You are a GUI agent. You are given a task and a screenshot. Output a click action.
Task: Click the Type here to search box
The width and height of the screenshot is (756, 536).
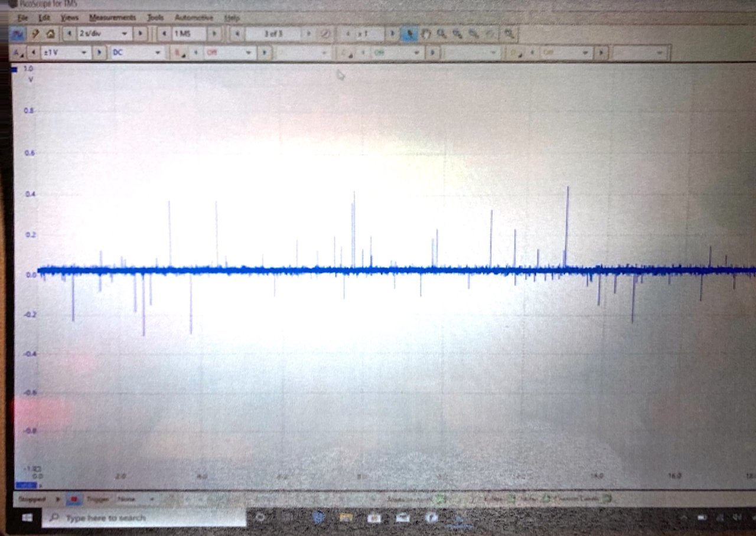(x=144, y=518)
